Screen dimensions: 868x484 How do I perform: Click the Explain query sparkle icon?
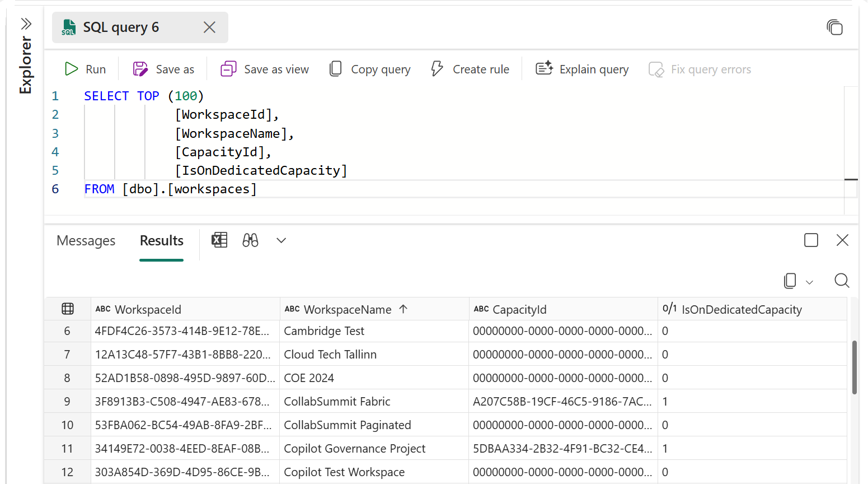[x=544, y=68]
